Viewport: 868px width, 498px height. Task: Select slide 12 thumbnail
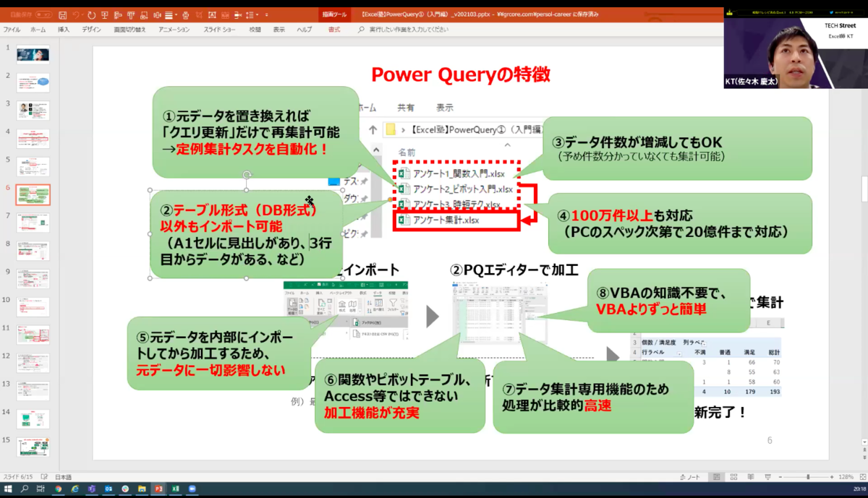33,363
